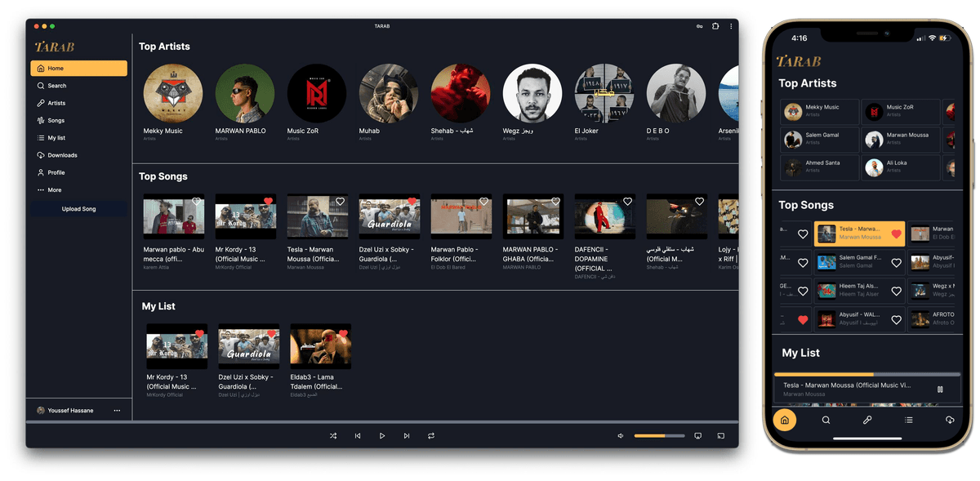Mute audio with the speaker icon
The height and width of the screenshot is (481, 980).
[x=621, y=436]
